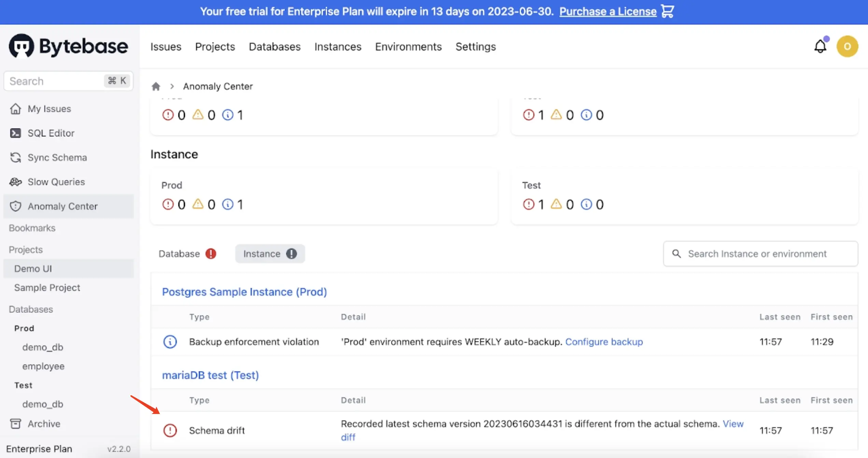Focus Search Instance or environment field
This screenshot has height=458, width=868.
coord(760,254)
